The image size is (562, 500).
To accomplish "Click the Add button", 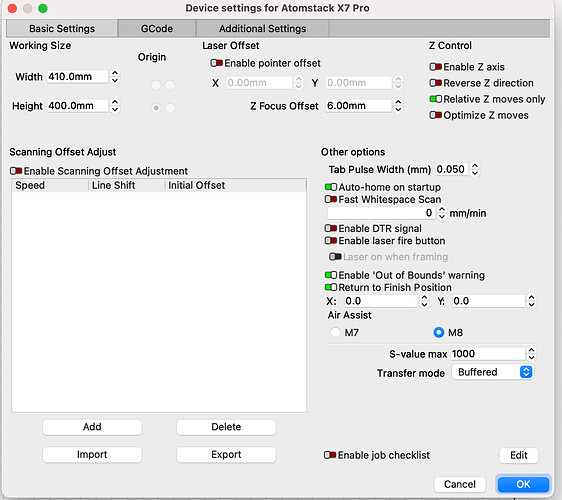I will (x=92, y=427).
